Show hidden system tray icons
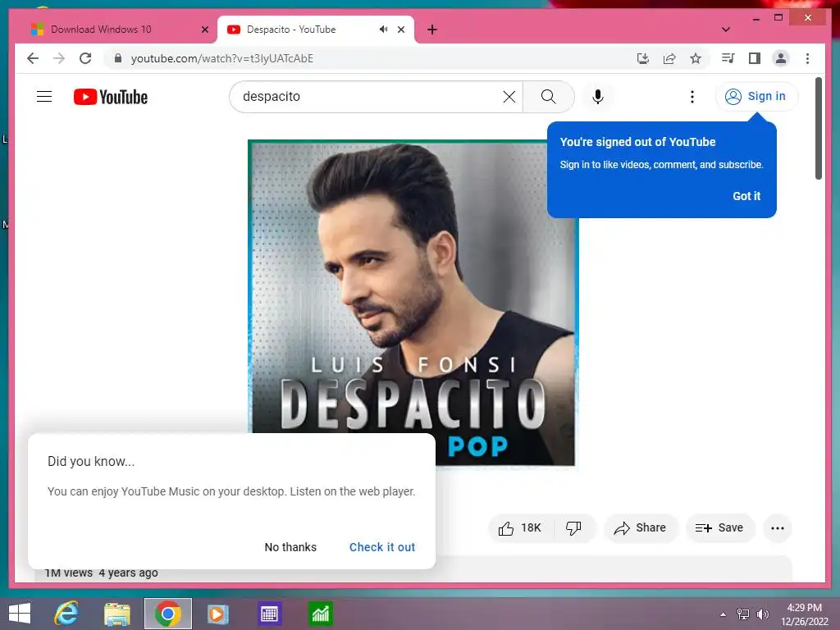The height and width of the screenshot is (630, 840). tap(724, 614)
